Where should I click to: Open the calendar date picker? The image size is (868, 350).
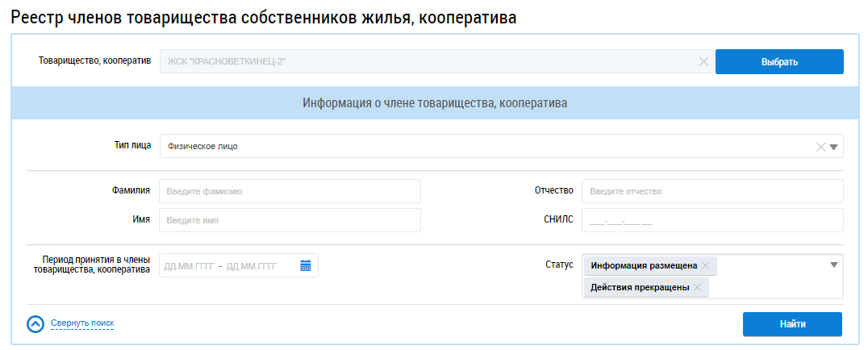coord(306,265)
